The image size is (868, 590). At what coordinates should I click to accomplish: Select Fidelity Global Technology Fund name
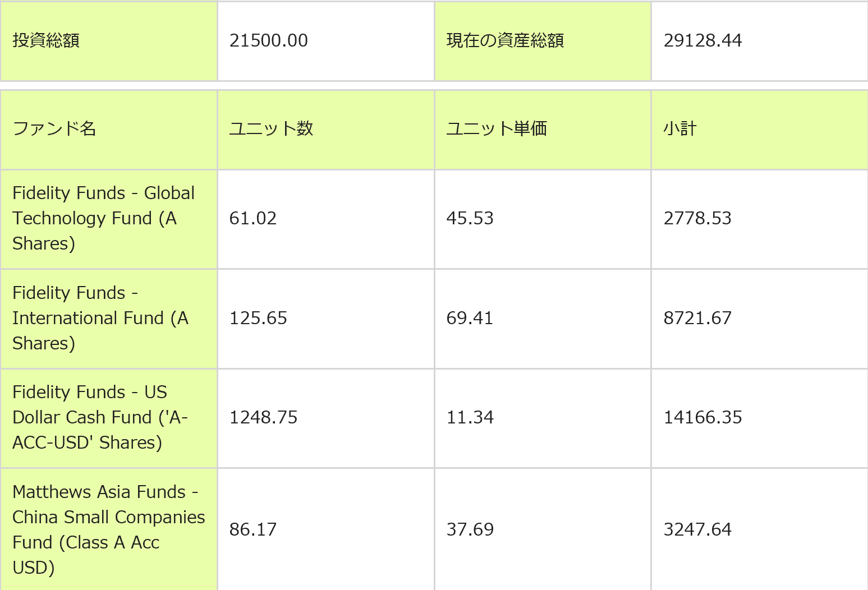tap(103, 218)
